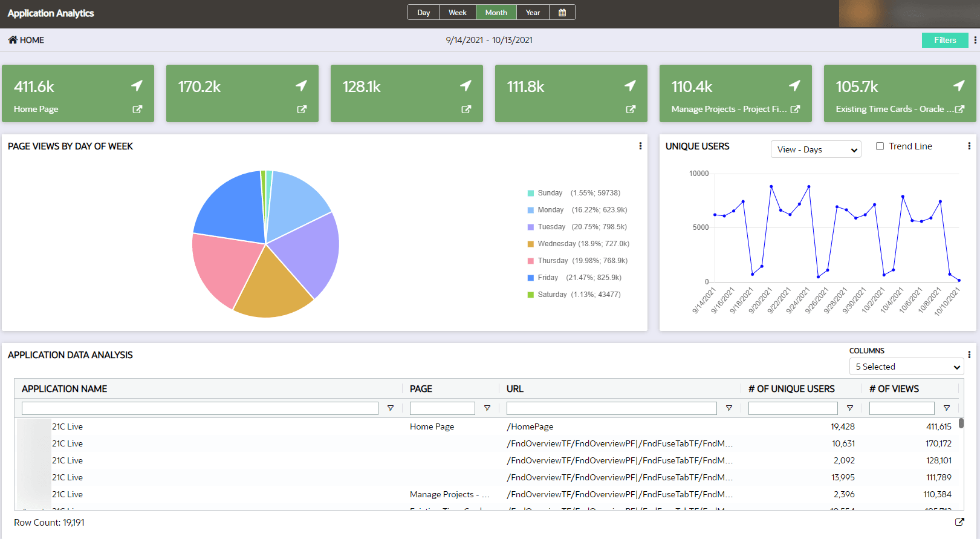Sort by # OF VIEWS column header

pyautogui.click(x=894, y=389)
